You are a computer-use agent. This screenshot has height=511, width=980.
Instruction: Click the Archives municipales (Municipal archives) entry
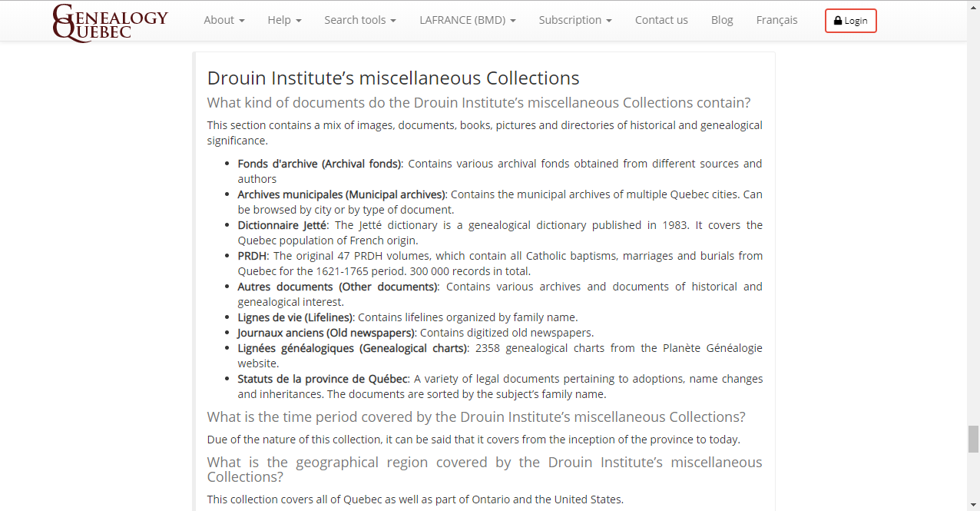tap(341, 194)
